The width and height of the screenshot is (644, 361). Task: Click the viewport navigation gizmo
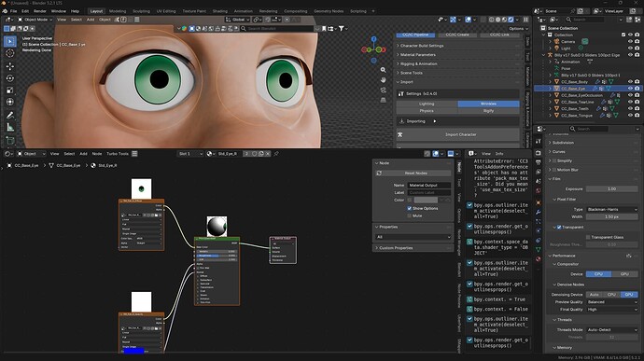(x=373, y=49)
